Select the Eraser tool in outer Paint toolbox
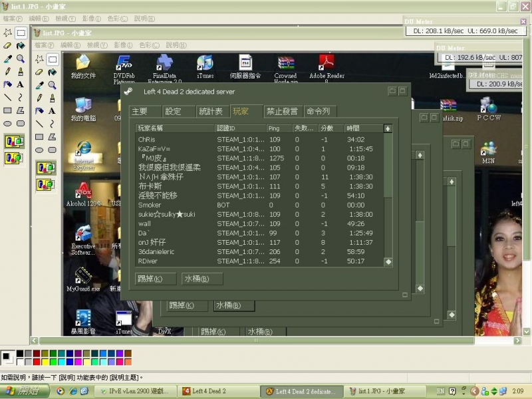This screenshot has width=532, height=399. (x=7, y=45)
